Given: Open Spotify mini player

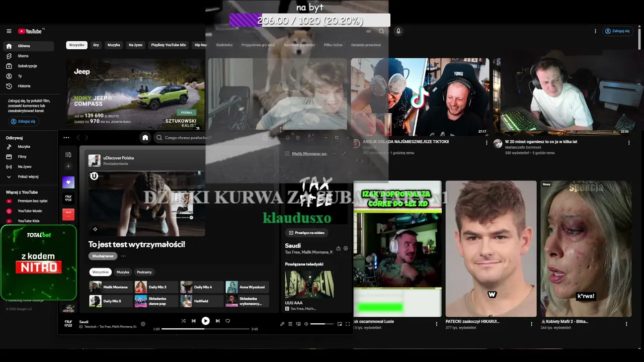Looking at the screenshot, I should pyautogui.click(x=340, y=324).
